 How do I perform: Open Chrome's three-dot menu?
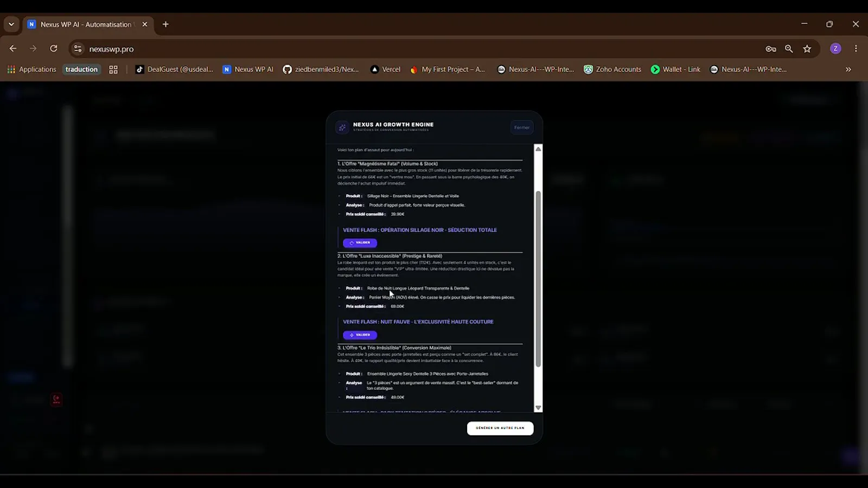tap(856, 49)
